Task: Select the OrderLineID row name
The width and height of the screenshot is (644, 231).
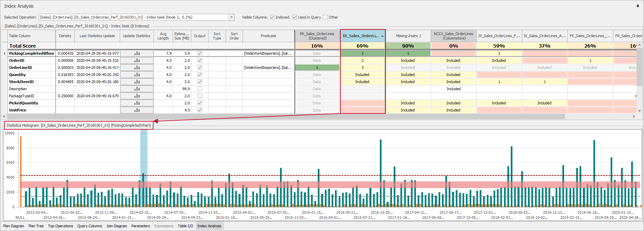Action: [x=21, y=68]
